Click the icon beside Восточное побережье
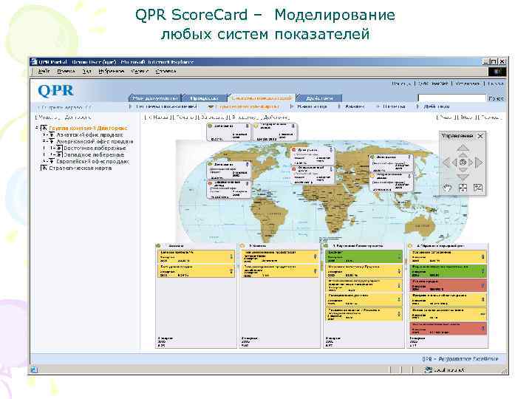The width and height of the screenshot is (532, 399). pos(59,148)
